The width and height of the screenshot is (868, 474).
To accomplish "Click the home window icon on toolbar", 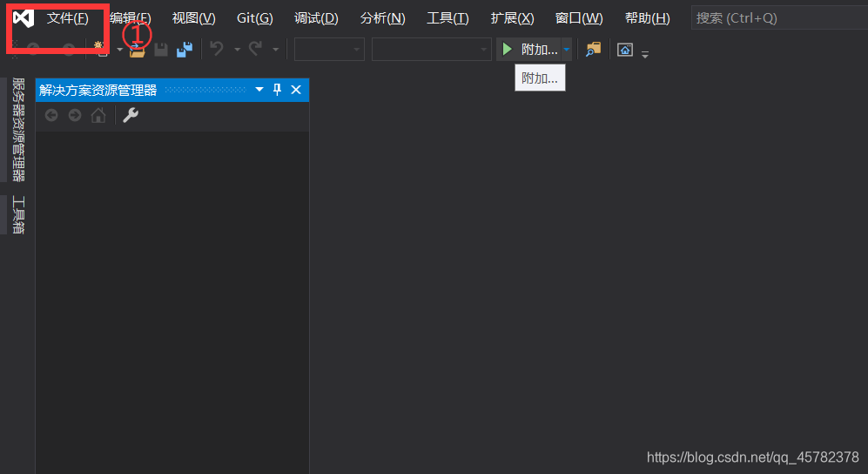I will pyautogui.click(x=625, y=50).
